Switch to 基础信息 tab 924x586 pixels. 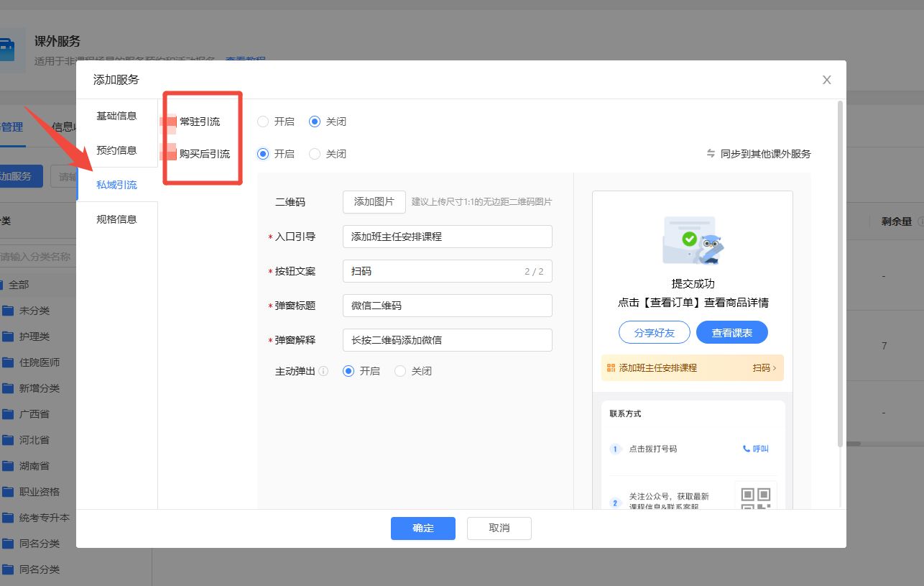[116, 116]
